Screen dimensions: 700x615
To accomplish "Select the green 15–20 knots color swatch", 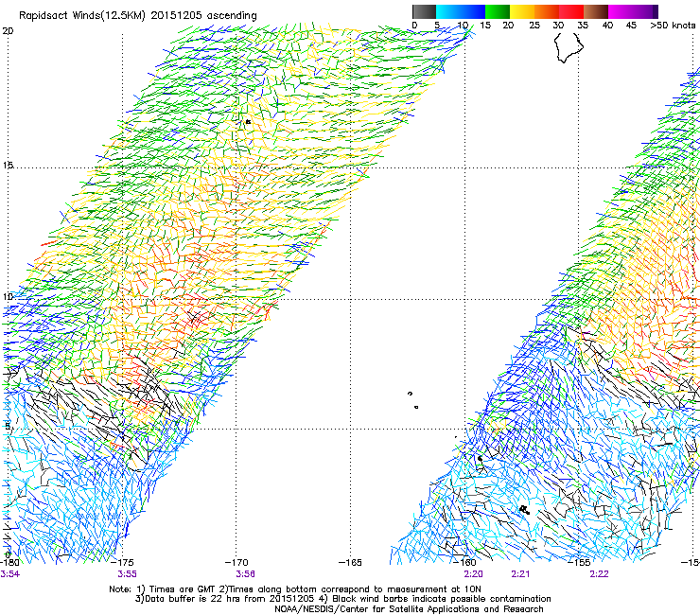I will (x=498, y=11).
